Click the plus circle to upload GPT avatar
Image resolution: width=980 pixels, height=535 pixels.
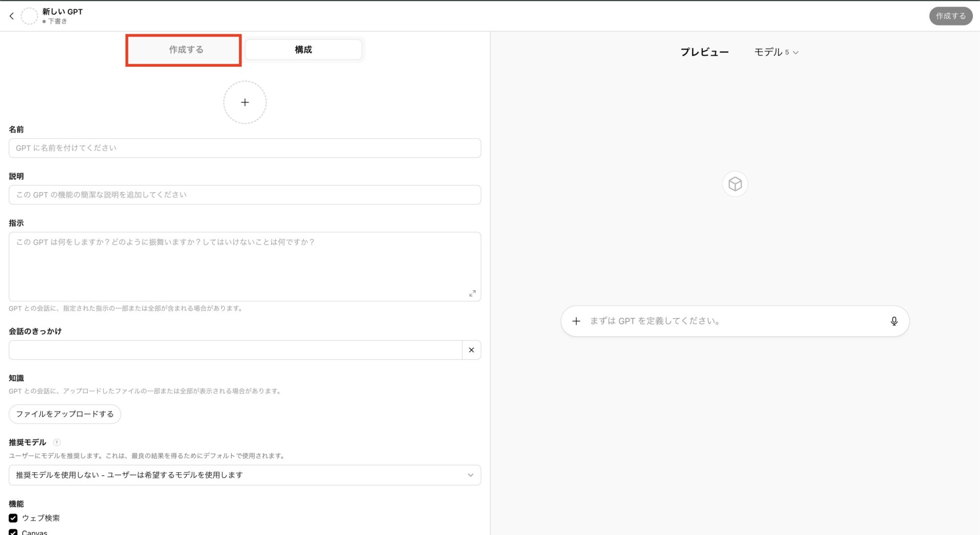point(244,102)
